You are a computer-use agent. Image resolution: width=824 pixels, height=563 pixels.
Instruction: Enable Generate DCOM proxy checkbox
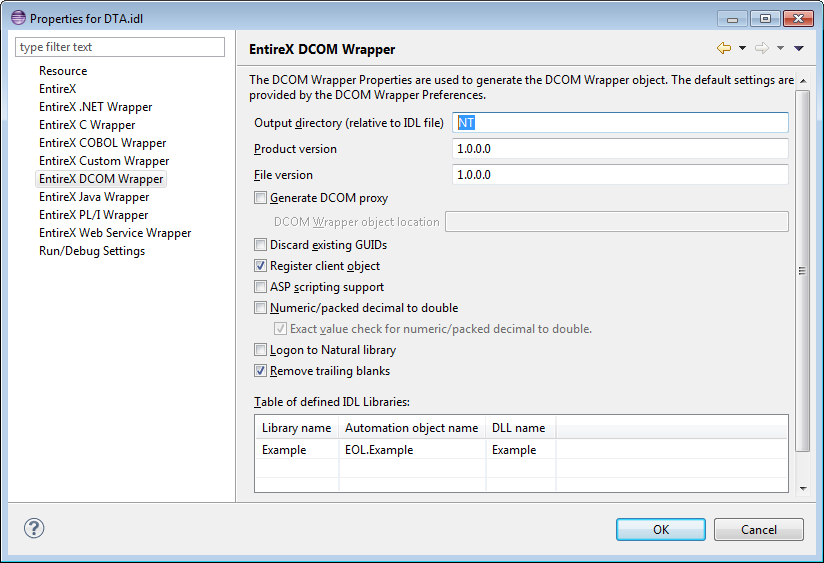click(x=260, y=198)
